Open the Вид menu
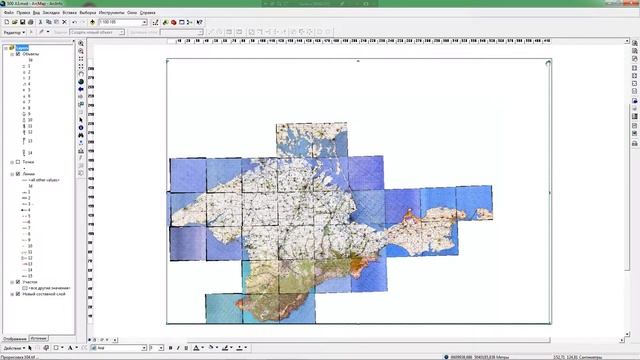 point(36,13)
